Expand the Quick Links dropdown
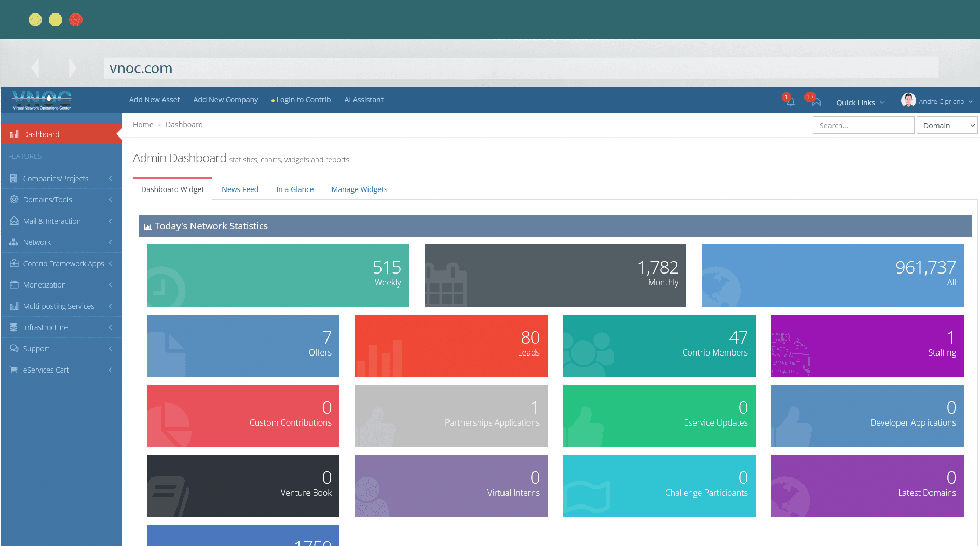The height and width of the screenshot is (546, 980). pos(860,103)
